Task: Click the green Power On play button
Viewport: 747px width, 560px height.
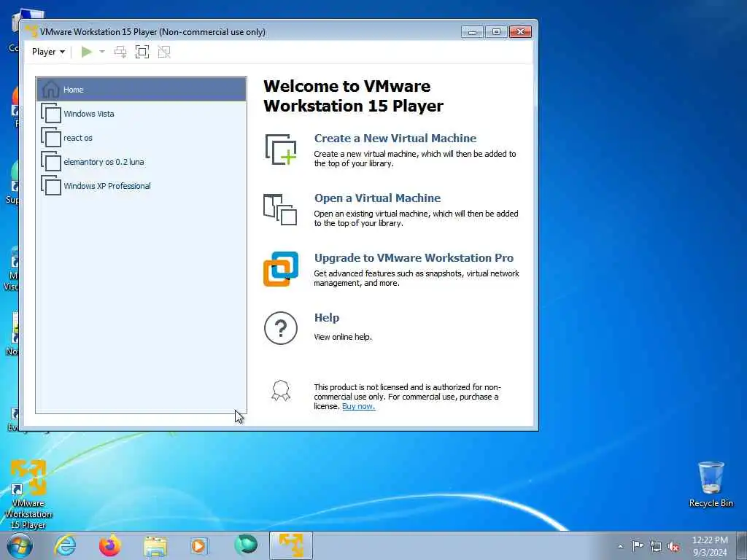Action: pyautogui.click(x=86, y=52)
